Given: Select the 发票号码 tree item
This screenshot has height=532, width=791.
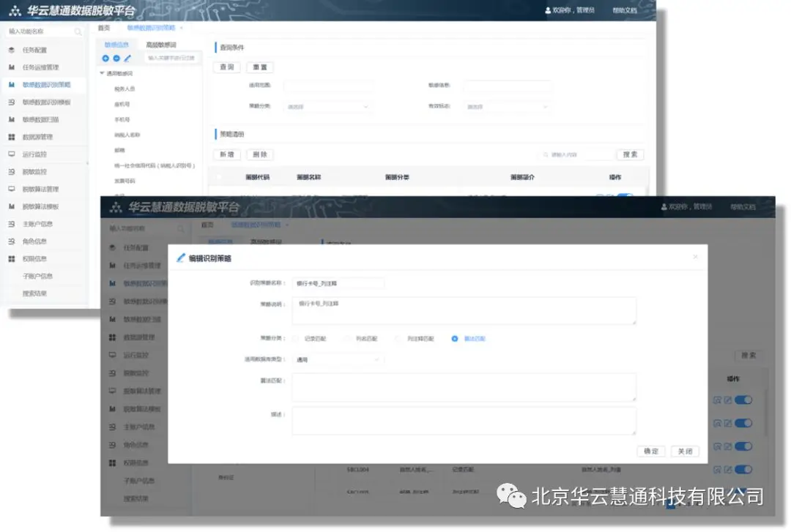Looking at the screenshot, I should click(125, 181).
